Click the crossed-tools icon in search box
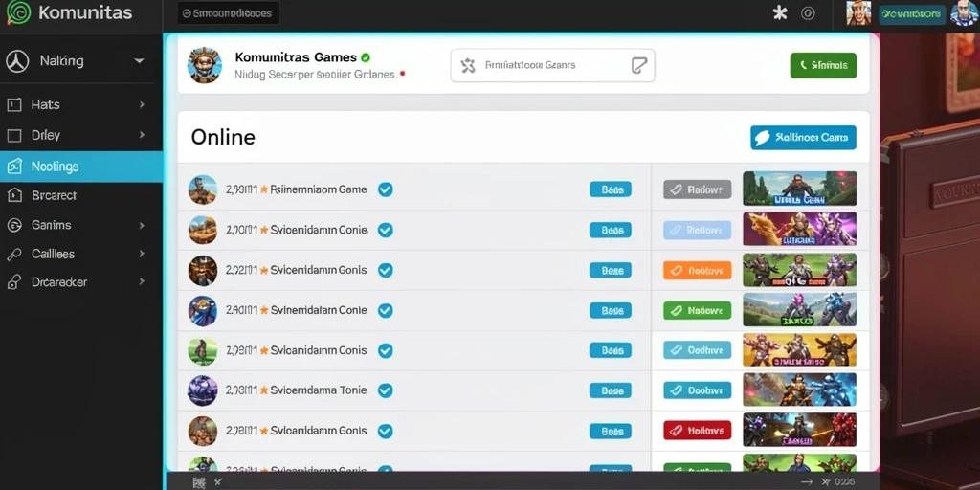 [x=468, y=65]
